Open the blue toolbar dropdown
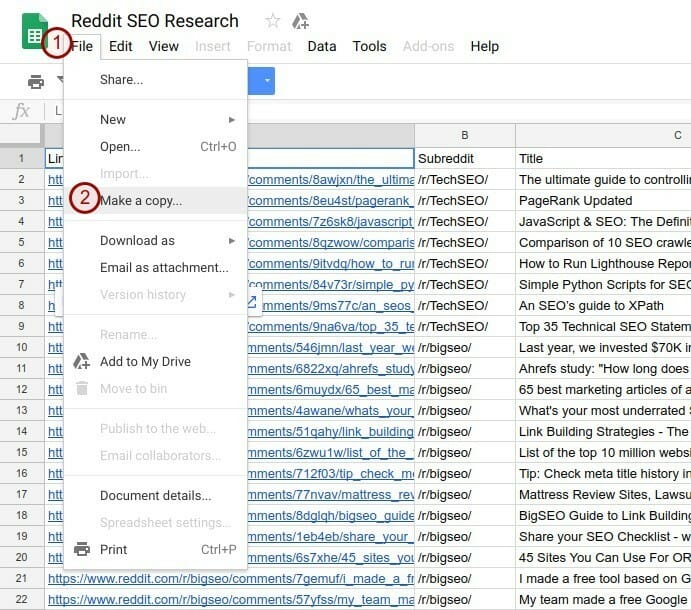Screen dimensions: 691x610 (265, 81)
